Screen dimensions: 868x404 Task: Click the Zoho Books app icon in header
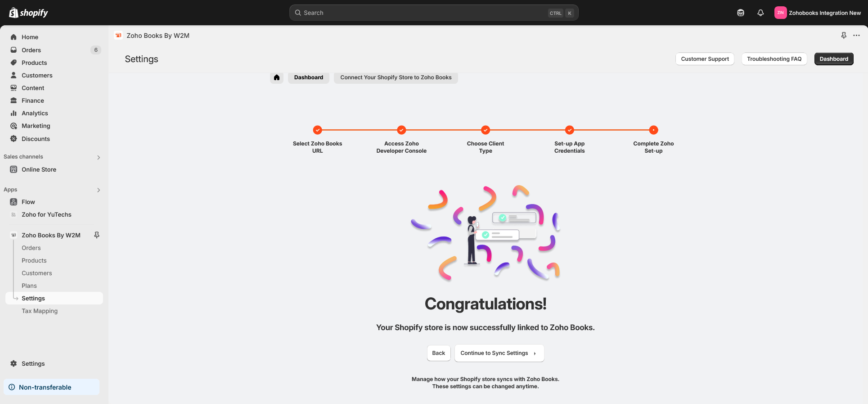[118, 36]
